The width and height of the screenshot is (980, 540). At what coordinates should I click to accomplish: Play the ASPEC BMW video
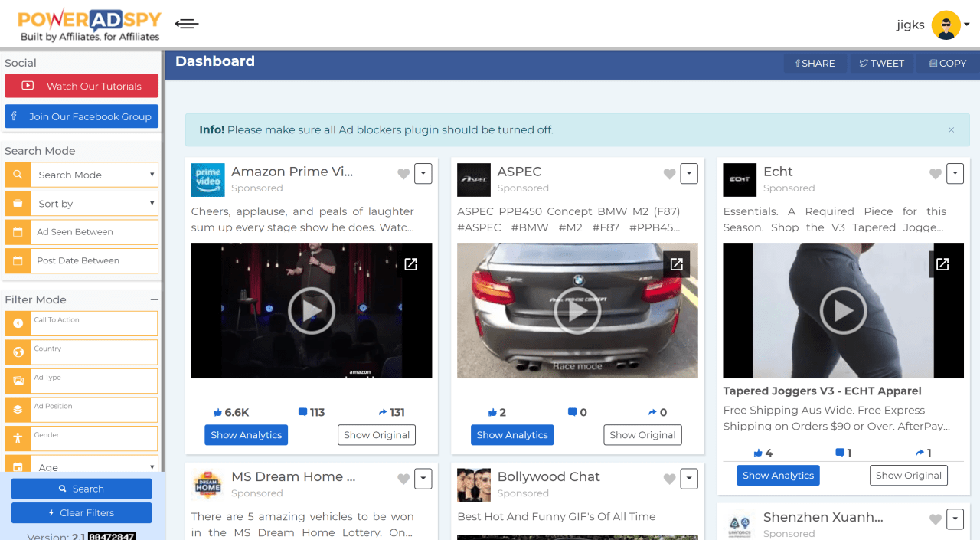577,310
